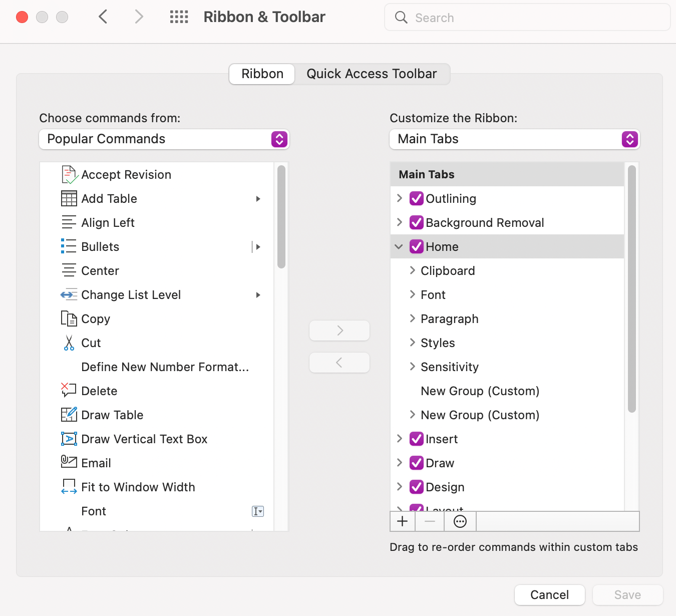Click the commands list scrollbar
Image resolution: width=676 pixels, height=616 pixels.
tap(281, 216)
